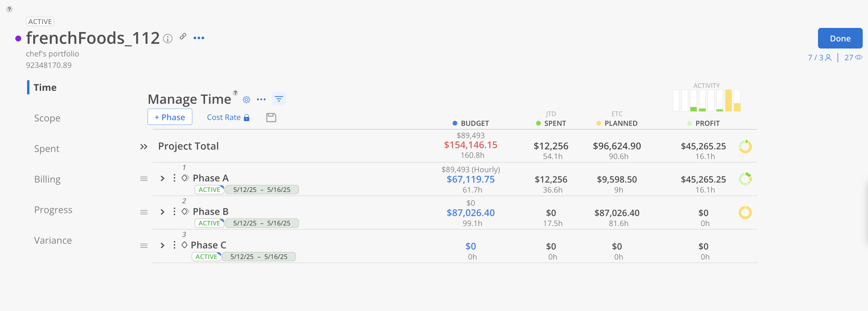Toggle the BUDGET blue legend dot
Viewport: 868px width, 311px height.
pyautogui.click(x=455, y=123)
